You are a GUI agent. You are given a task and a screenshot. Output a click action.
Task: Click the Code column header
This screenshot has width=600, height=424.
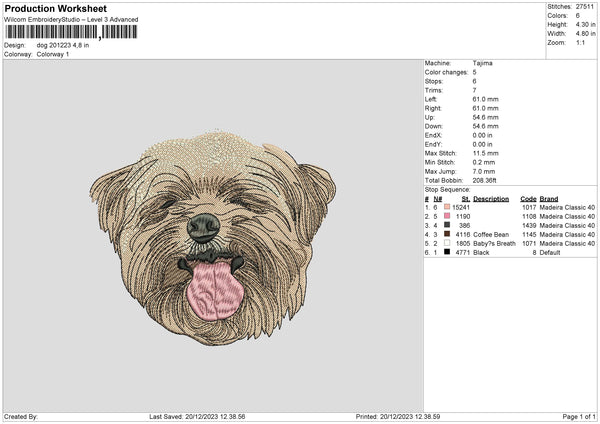coord(528,199)
